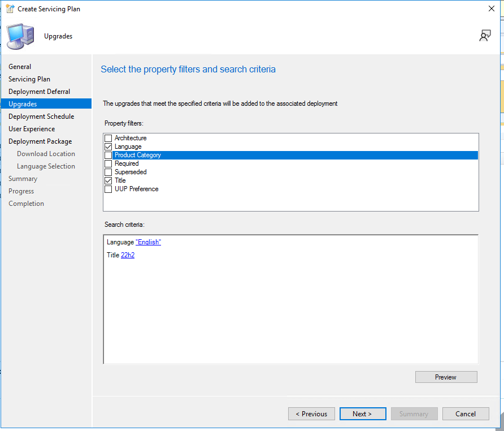The height and width of the screenshot is (431, 504).
Task: Select General in the wizard sidebar
Action: [19, 66]
